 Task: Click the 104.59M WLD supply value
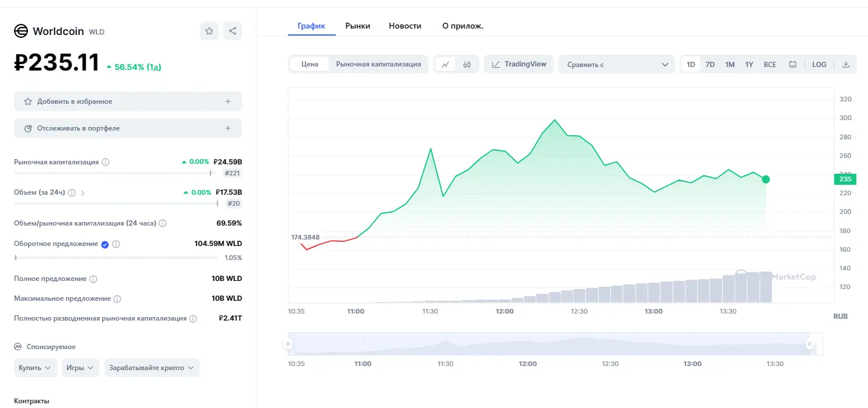pos(218,244)
